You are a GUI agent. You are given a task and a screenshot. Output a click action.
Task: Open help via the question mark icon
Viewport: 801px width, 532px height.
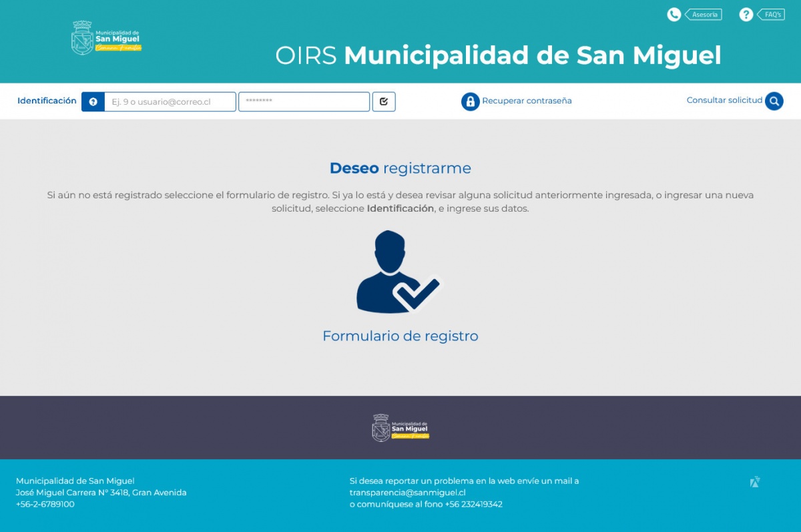coord(746,13)
